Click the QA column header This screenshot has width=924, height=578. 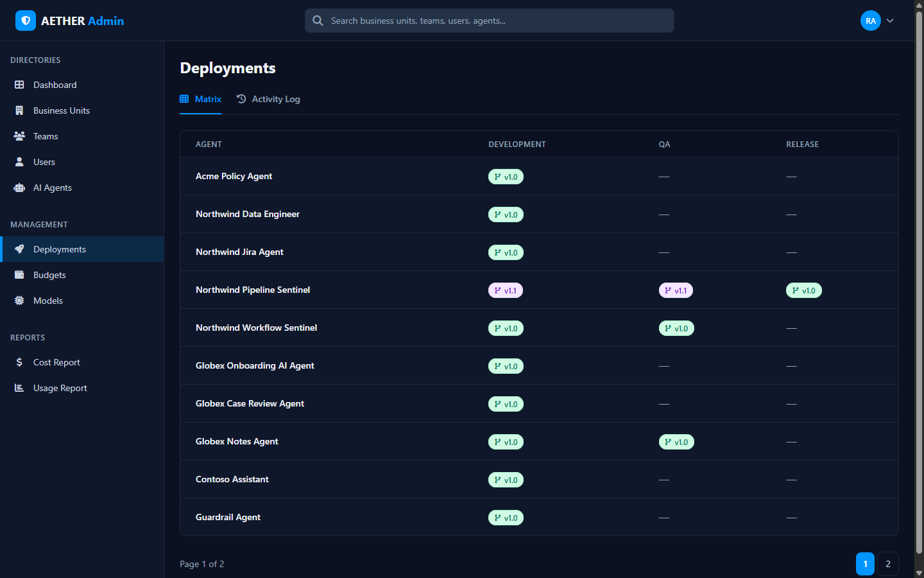point(664,144)
